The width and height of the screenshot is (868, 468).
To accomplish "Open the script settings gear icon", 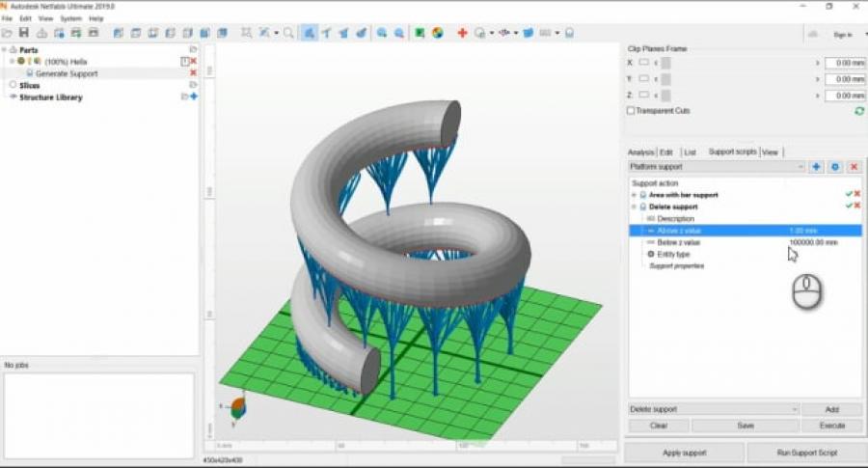I will [x=835, y=167].
